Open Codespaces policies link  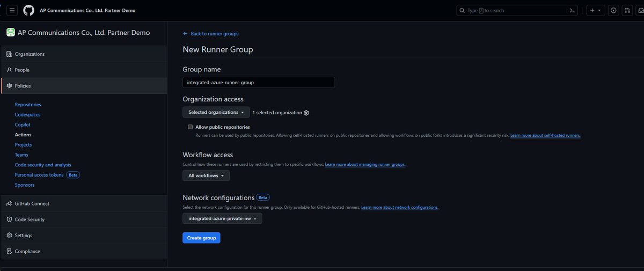[x=27, y=115]
